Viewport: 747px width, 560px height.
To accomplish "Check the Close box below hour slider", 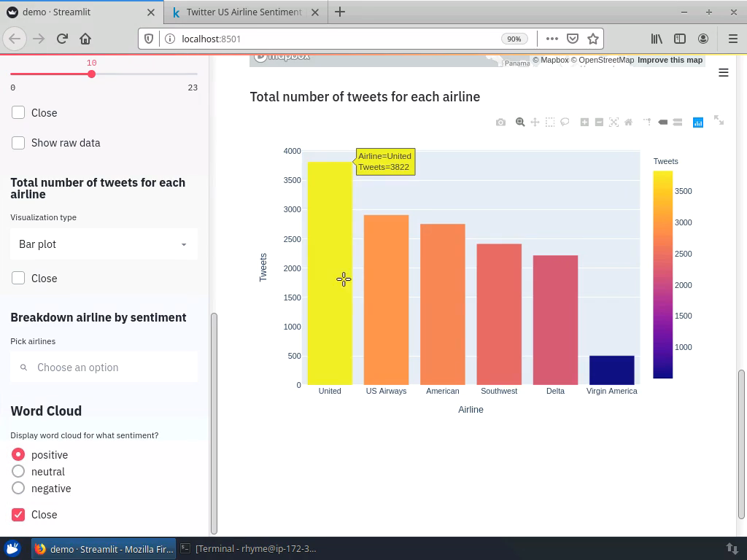I will (18, 112).
